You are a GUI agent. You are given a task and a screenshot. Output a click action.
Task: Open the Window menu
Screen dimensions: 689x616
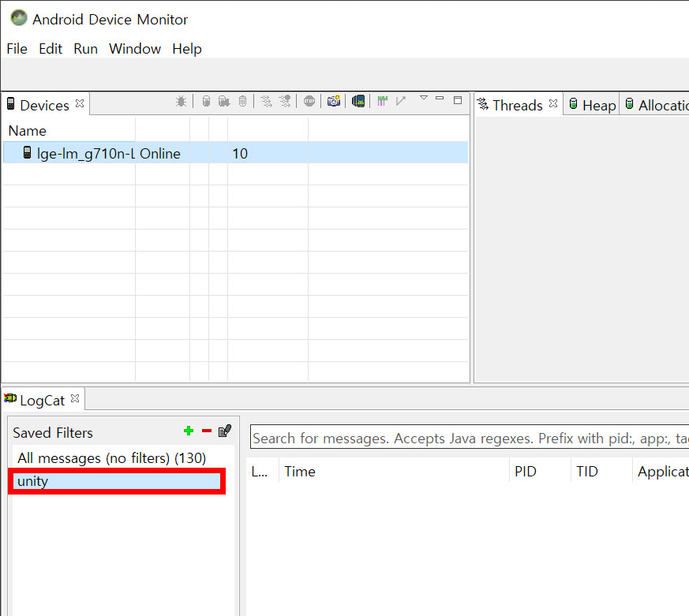135,49
